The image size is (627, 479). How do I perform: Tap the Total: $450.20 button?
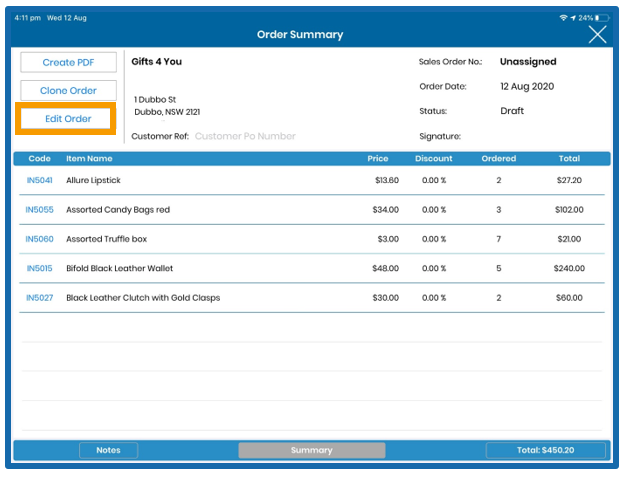[x=545, y=450]
